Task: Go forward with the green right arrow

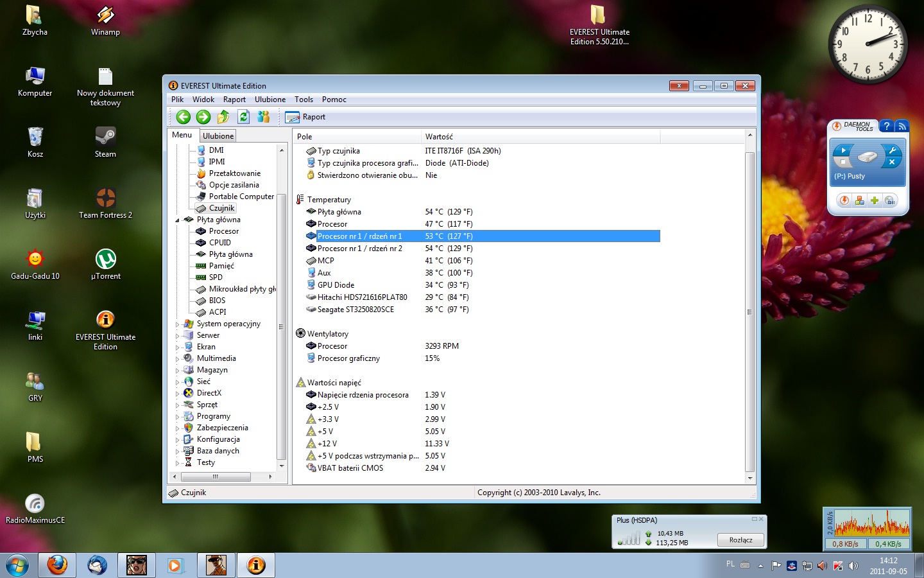Action: tap(203, 117)
